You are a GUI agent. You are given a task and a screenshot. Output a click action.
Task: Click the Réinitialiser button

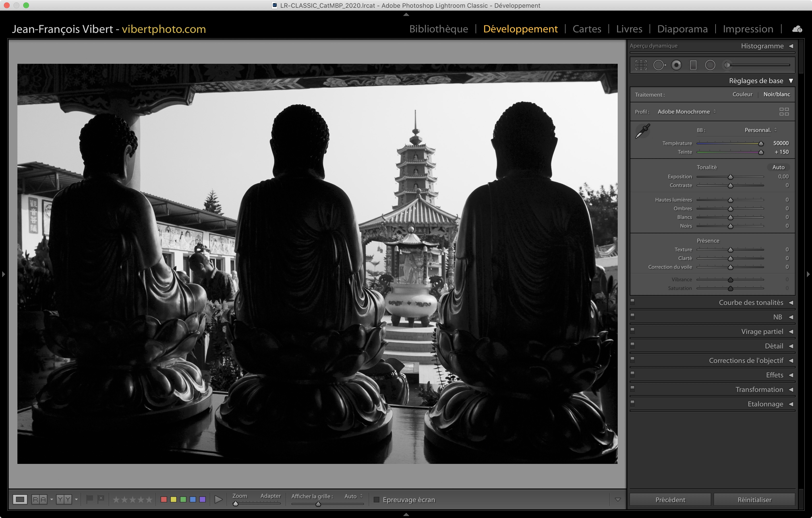coord(754,499)
